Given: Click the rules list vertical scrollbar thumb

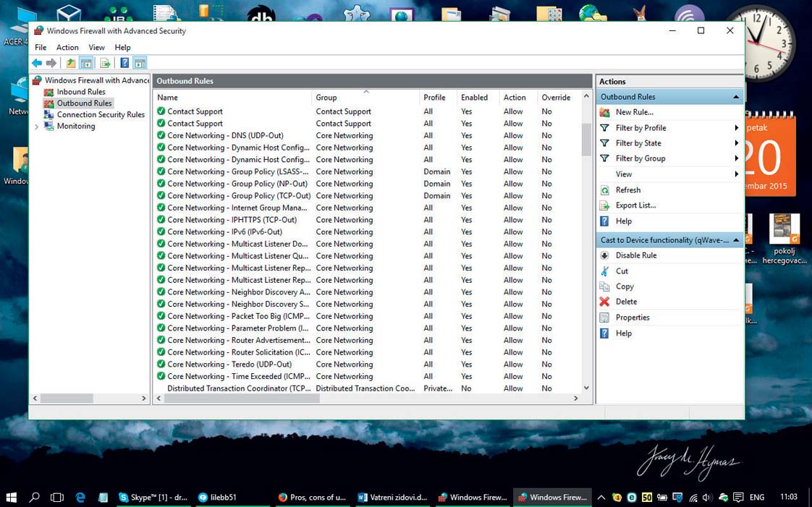Looking at the screenshot, I should click(586, 139).
